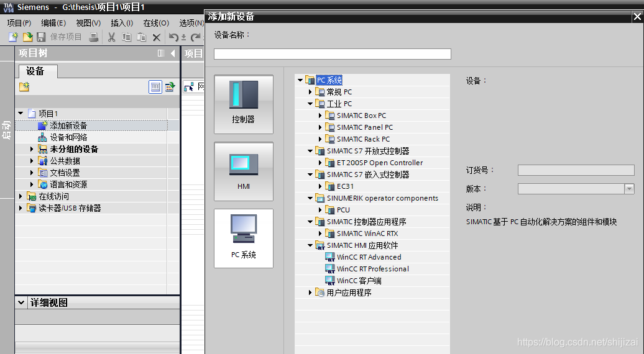This screenshot has width=644, height=354.
Task: Click the Delete X toolbar icon
Action: click(157, 37)
